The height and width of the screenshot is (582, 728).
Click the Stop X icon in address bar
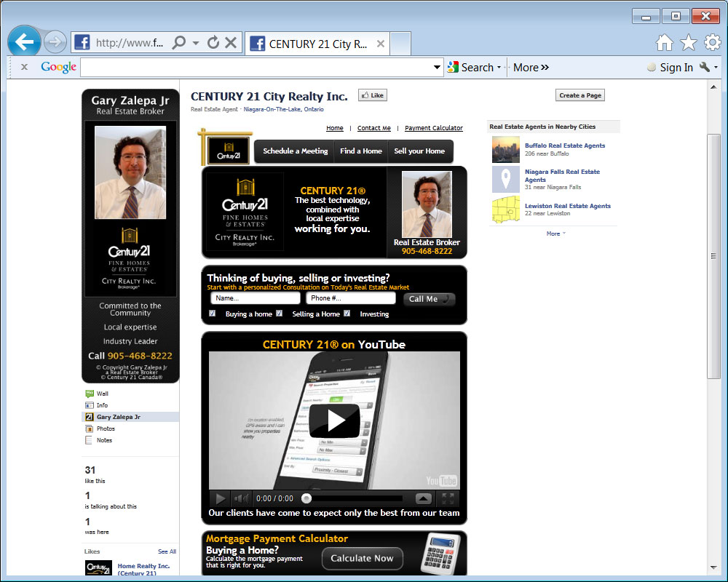click(231, 43)
